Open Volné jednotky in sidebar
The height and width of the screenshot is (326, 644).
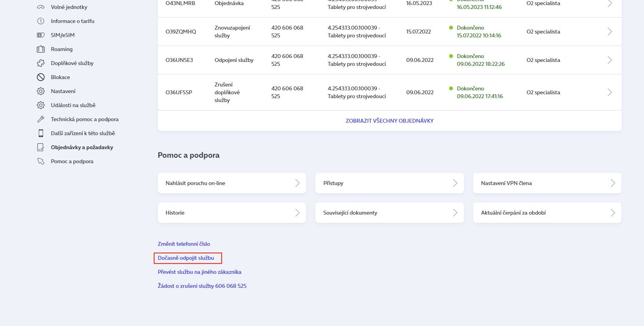pos(69,7)
